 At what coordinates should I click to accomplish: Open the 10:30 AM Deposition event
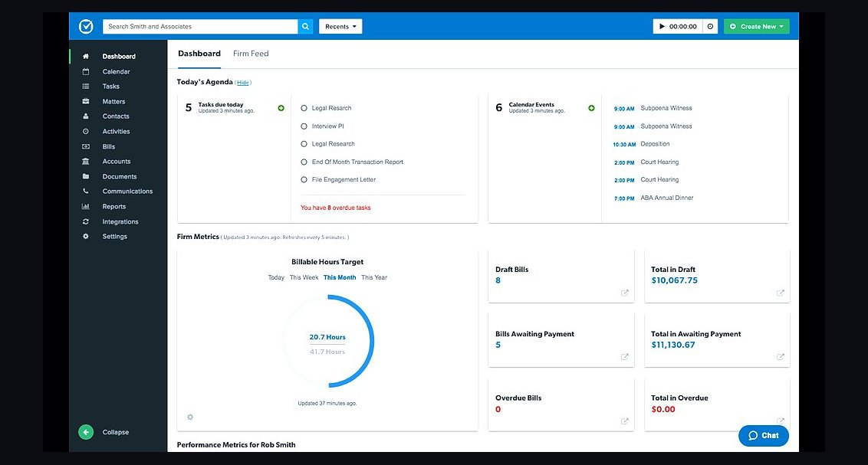(x=655, y=144)
